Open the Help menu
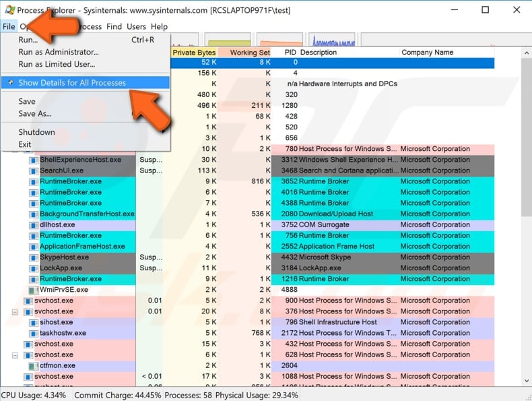Screen dimensions: 532x401 159,26
